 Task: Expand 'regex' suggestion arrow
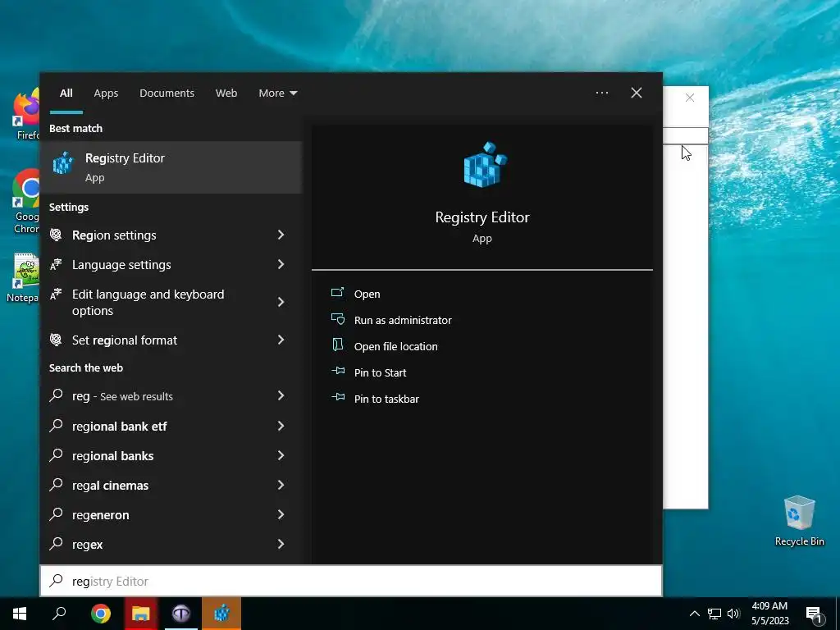click(x=281, y=544)
